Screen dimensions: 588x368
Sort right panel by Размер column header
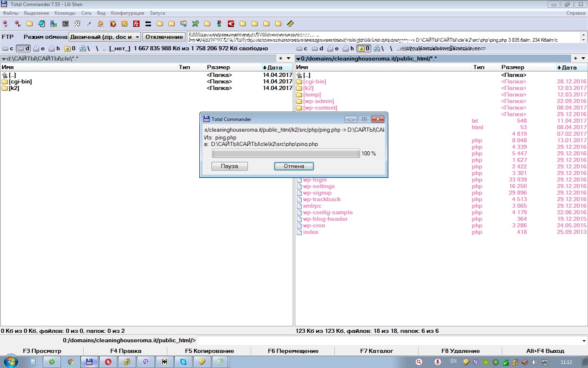pyautogui.click(x=512, y=67)
